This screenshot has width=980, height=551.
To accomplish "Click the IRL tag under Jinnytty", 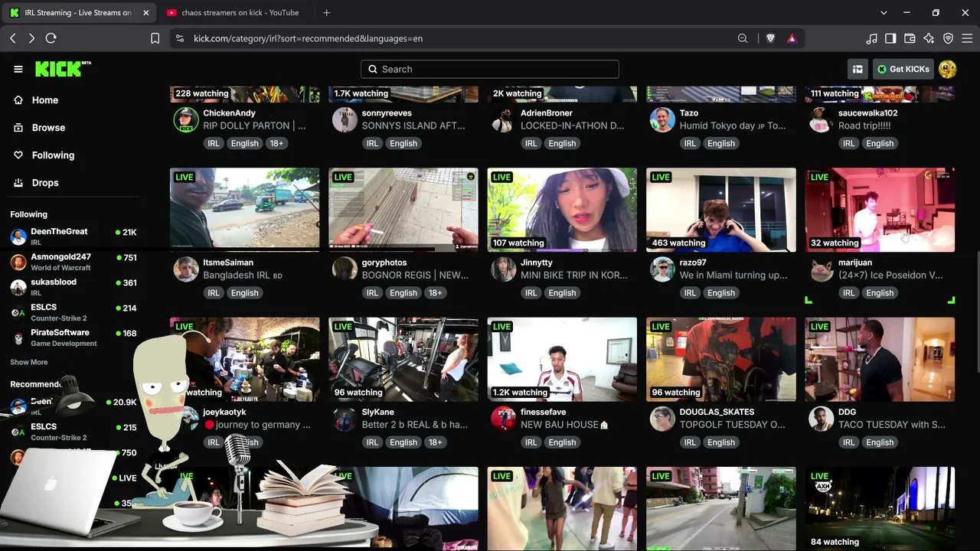I will pyautogui.click(x=531, y=293).
